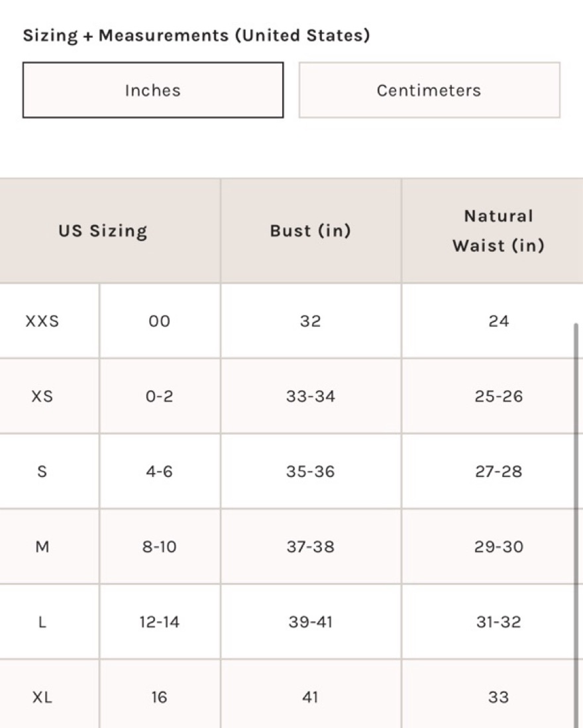
Task: Click the Natural Waist (in) header
Action: [498, 231]
